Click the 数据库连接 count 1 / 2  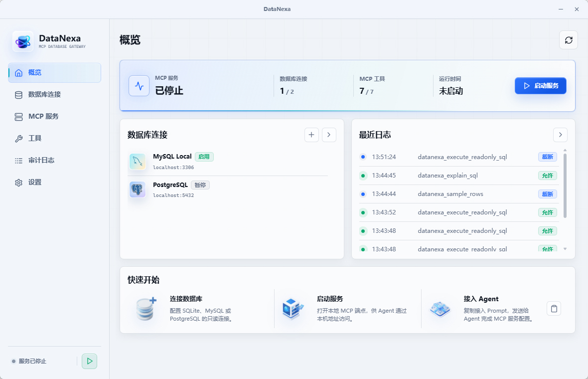287,91
